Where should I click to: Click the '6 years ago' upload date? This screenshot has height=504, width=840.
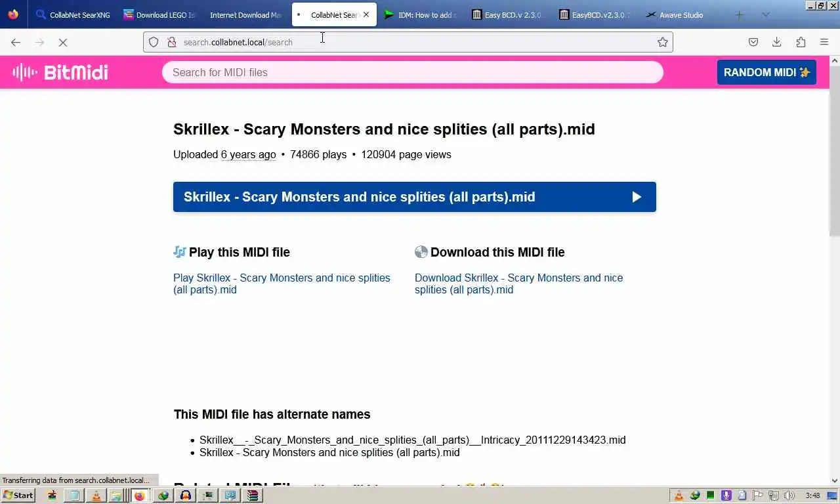[x=248, y=155]
